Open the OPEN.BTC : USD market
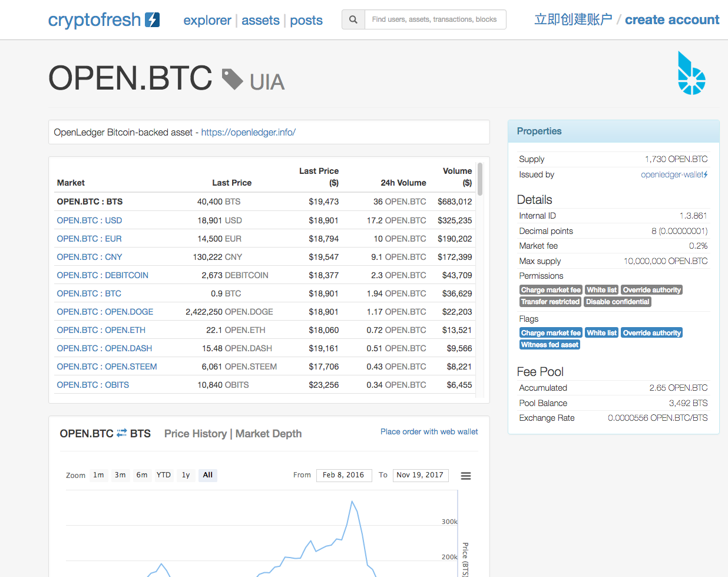The height and width of the screenshot is (577, 728). click(x=90, y=220)
